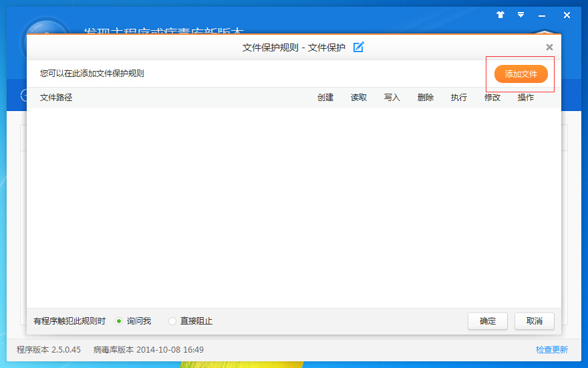Cancel the dialog via 取消 button

[x=534, y=321]
